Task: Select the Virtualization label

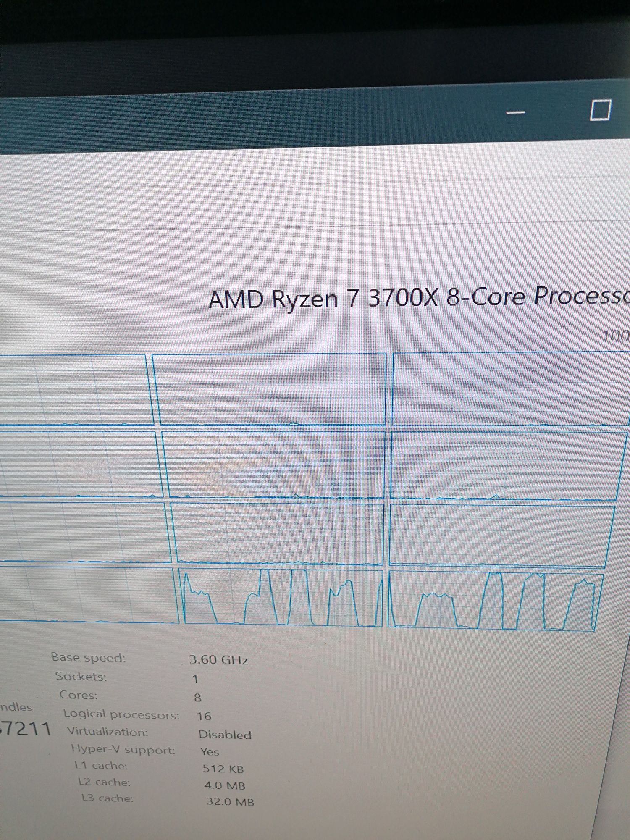Action: coord(108,732)
